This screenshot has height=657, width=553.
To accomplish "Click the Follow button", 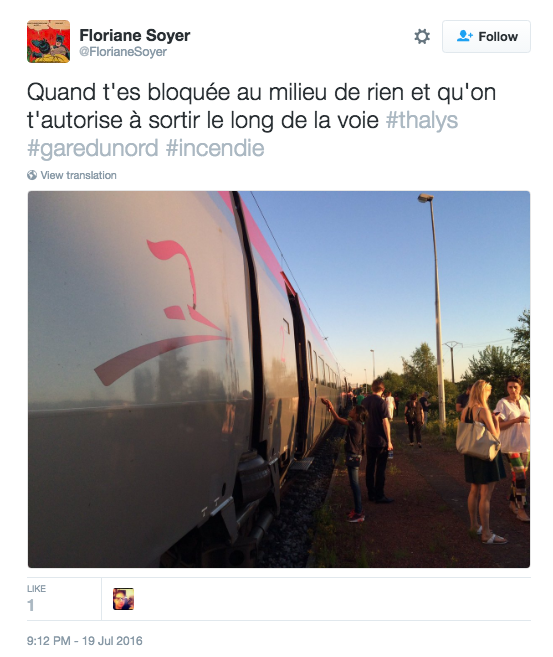I will [486, 36].
